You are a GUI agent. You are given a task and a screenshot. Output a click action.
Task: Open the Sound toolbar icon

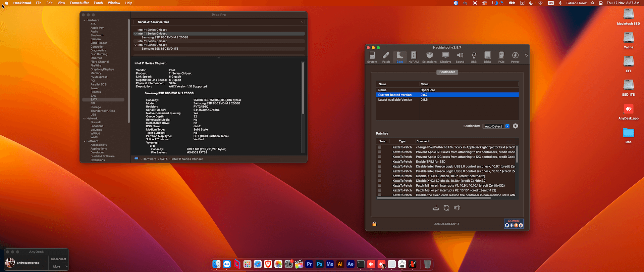tap(460, 57)
